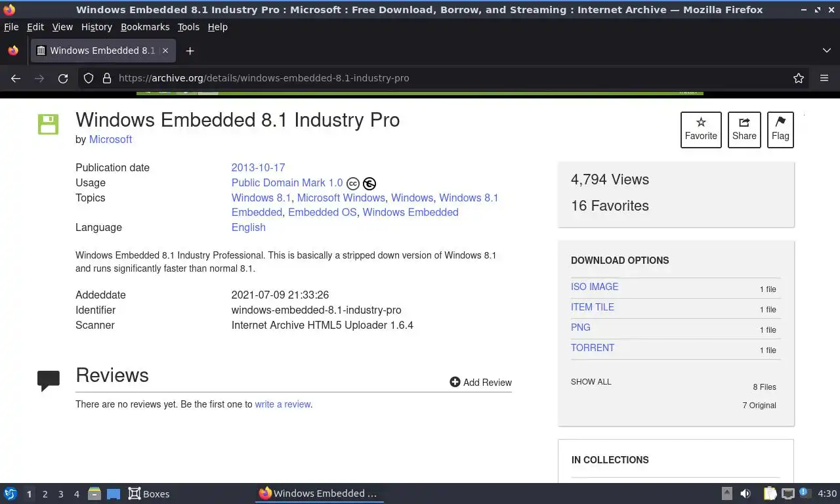Open the Firefox hamburger application menu
840x504 pixels.
[x=824, y=78]
